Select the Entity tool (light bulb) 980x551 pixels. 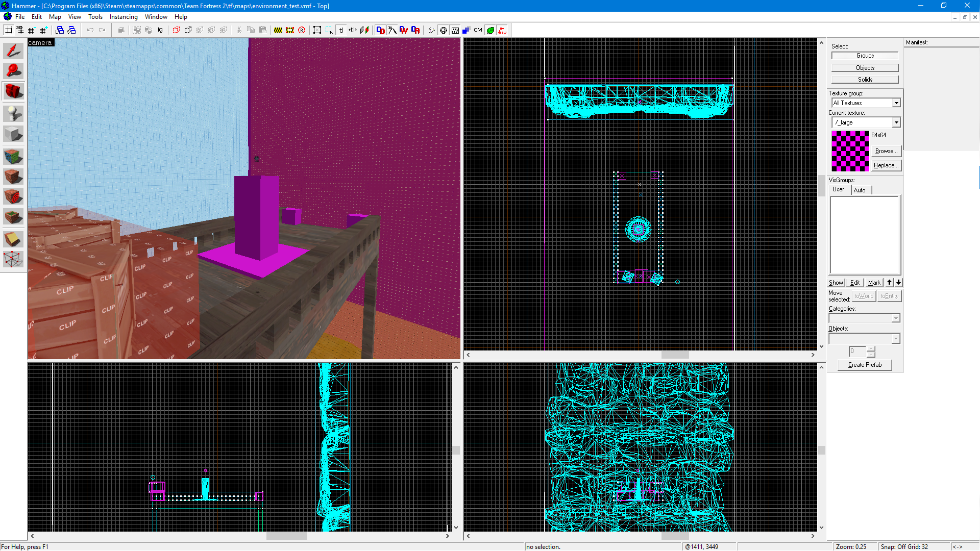point(13,113)
